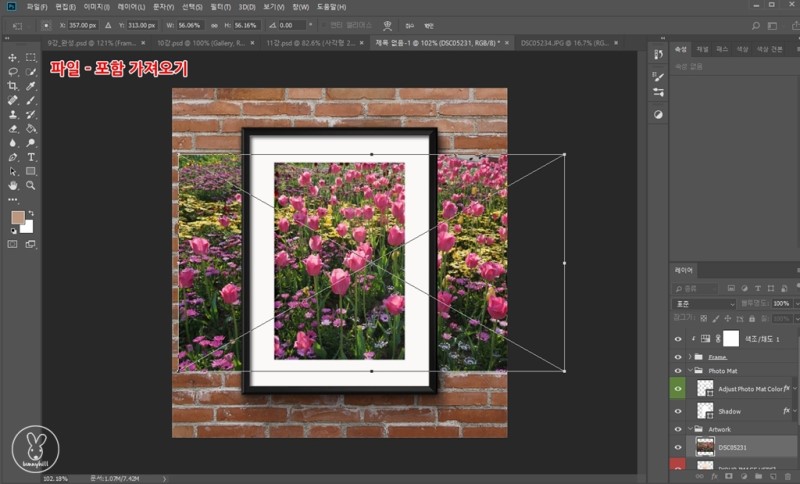Select the Eyedropper tool
800x484 pixels.
click(31, 86)
